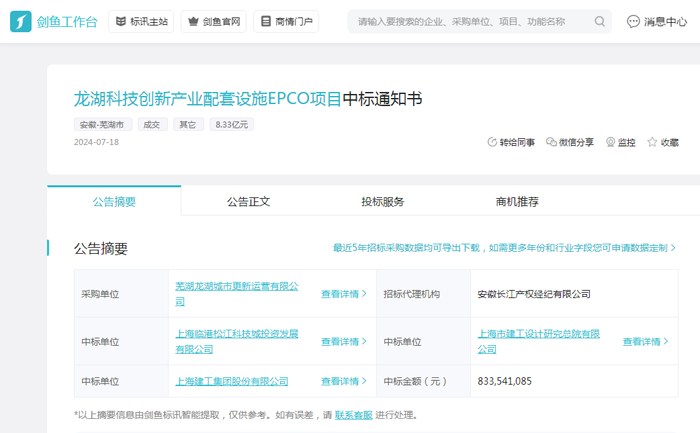Switch to the 投标服务 tab
Viewport: 700px width, 433px height.
click(382, 201)
